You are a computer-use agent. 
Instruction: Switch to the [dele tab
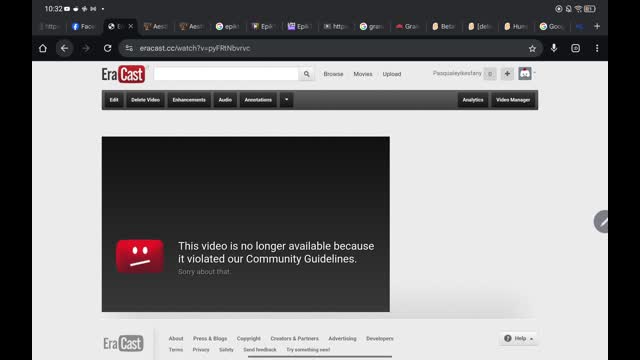tap(479, 27)
